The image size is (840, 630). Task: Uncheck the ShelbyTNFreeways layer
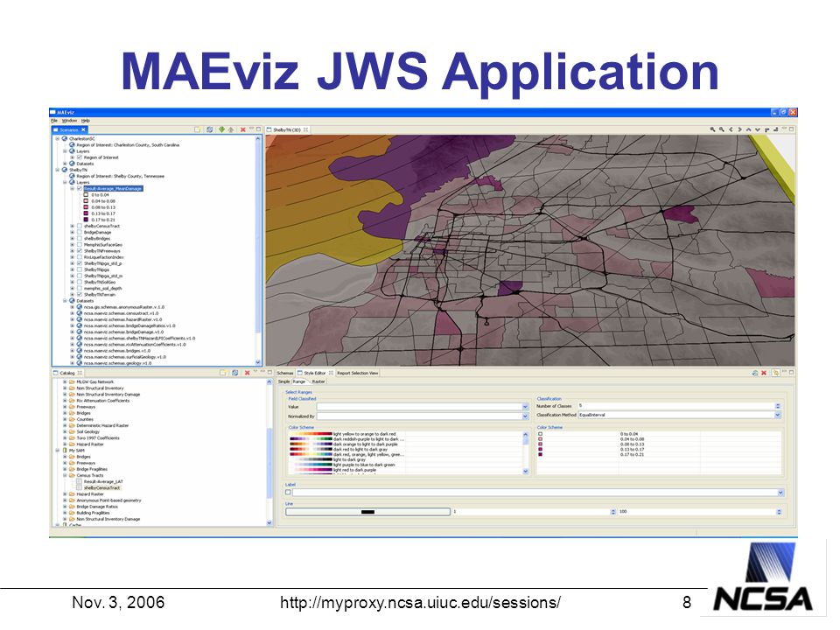[80, 251]
